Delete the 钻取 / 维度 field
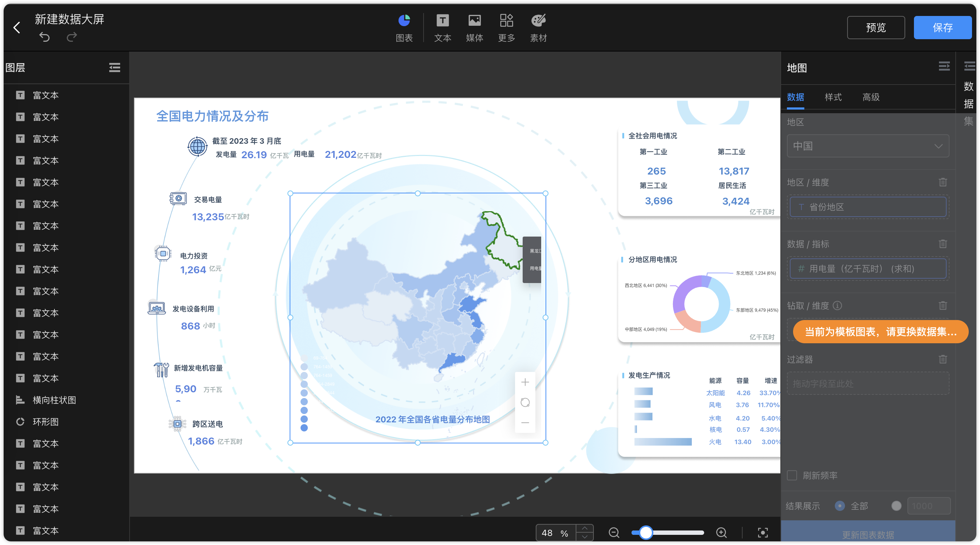Screen dimensions: 980x545 pos(942,306)
